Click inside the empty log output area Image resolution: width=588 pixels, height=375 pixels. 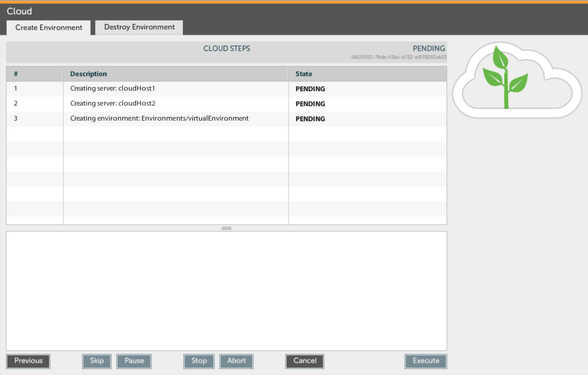pyautogui.click(x=227, y=291)
